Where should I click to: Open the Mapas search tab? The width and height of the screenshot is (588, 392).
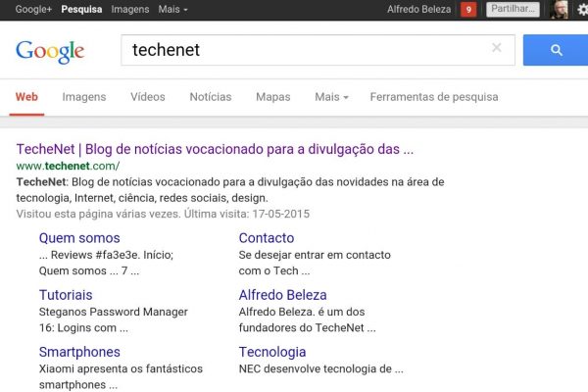[273, 97]
